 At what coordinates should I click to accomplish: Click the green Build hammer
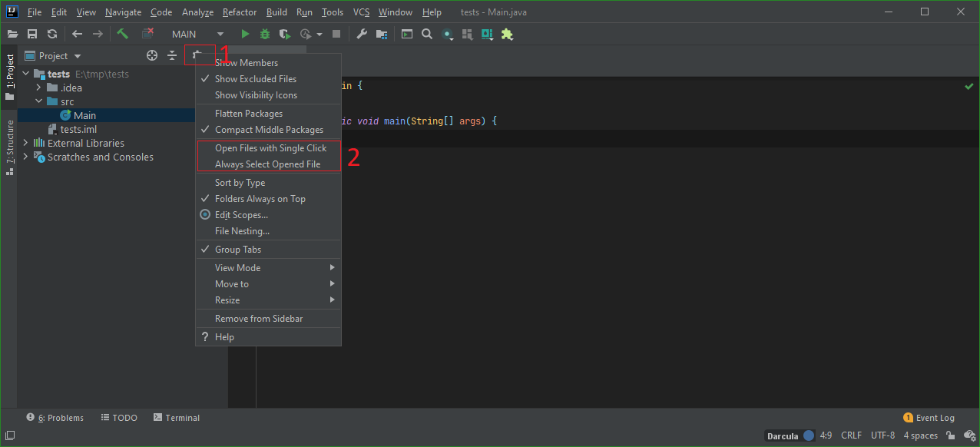123,34
